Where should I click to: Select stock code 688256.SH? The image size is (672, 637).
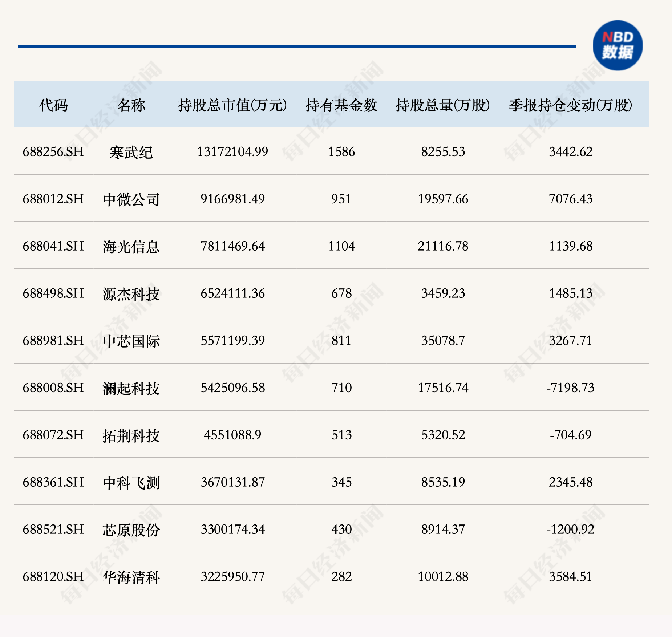[53, 152]
